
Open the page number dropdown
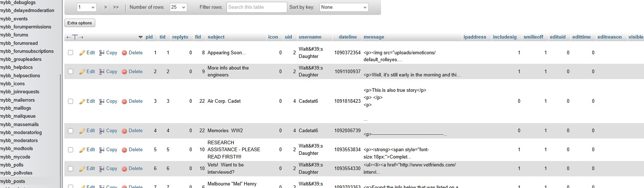pos(87,7)
